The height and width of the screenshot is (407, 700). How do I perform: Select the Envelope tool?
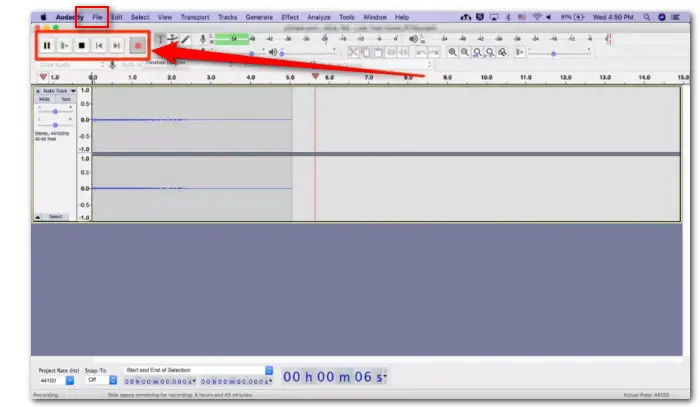(x=172, y=39)
